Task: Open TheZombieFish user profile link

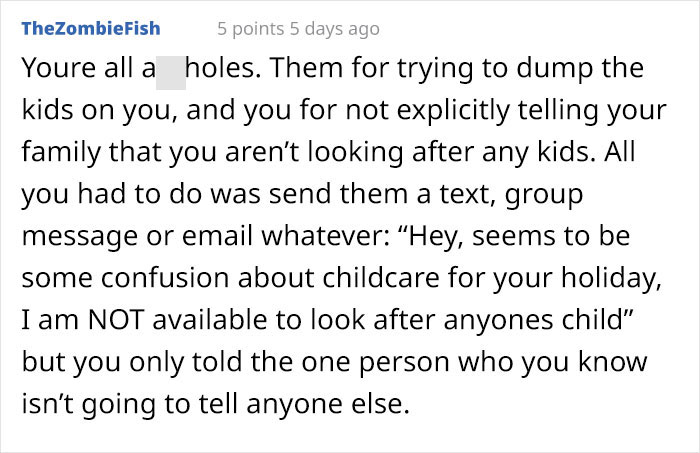Action: [90, 28]
